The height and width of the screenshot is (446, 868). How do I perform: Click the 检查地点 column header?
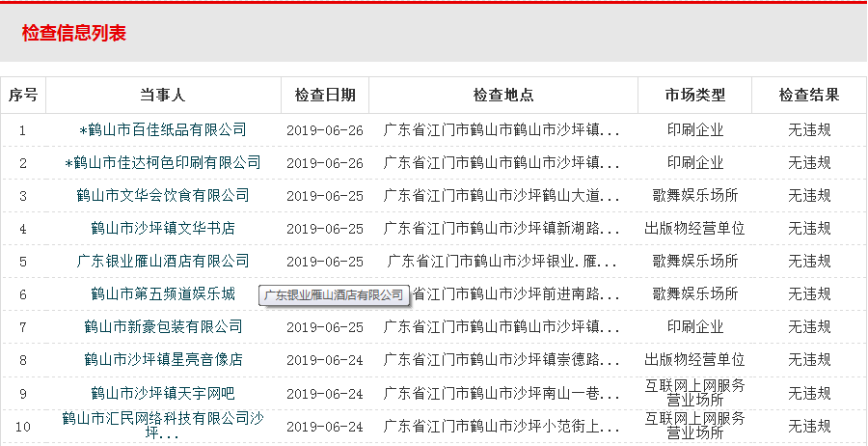pos(502,95)
